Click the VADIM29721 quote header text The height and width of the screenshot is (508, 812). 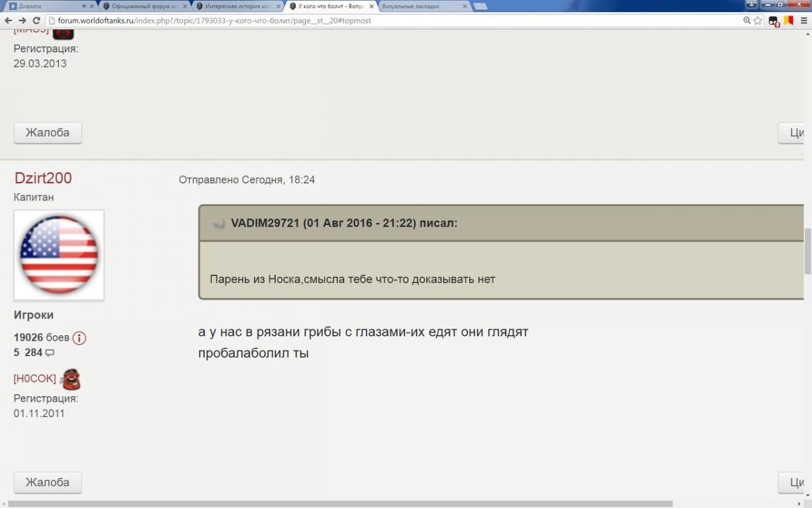click(344, 223)
